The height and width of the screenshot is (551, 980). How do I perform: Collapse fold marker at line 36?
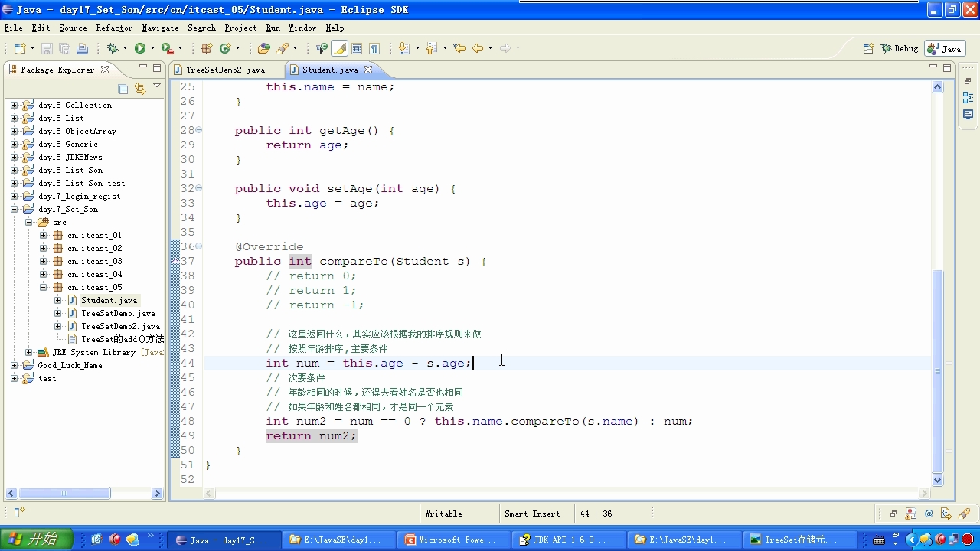click(199, 246)
